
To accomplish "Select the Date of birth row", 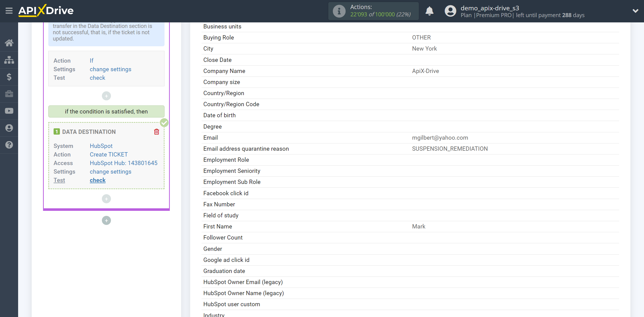I will click(410, 115).
